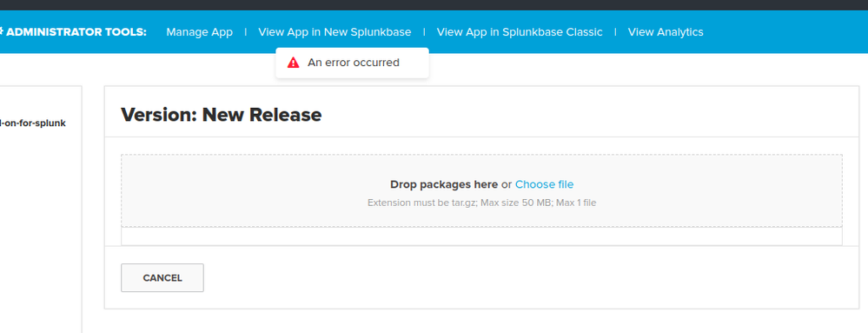This screenshot has width=868, height=333.
Task: Click the Choose file link
Action: [x=544, y=184]
